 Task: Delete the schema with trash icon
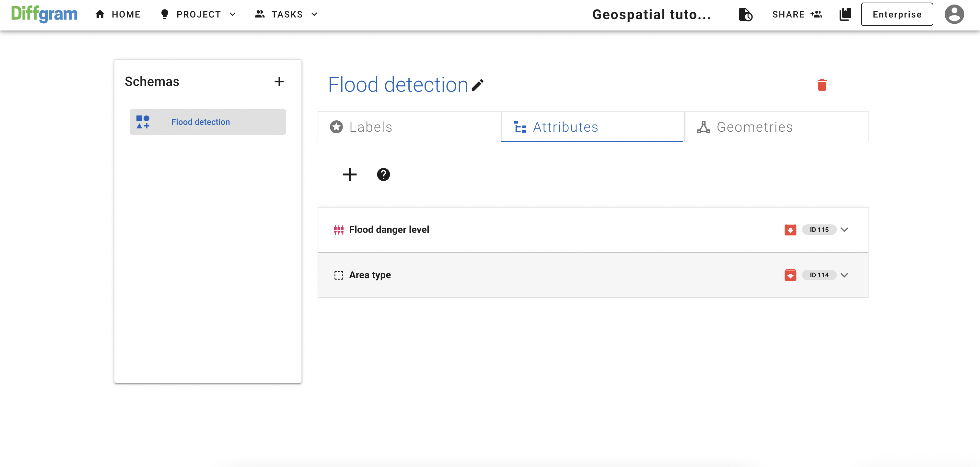coord(822,85)
